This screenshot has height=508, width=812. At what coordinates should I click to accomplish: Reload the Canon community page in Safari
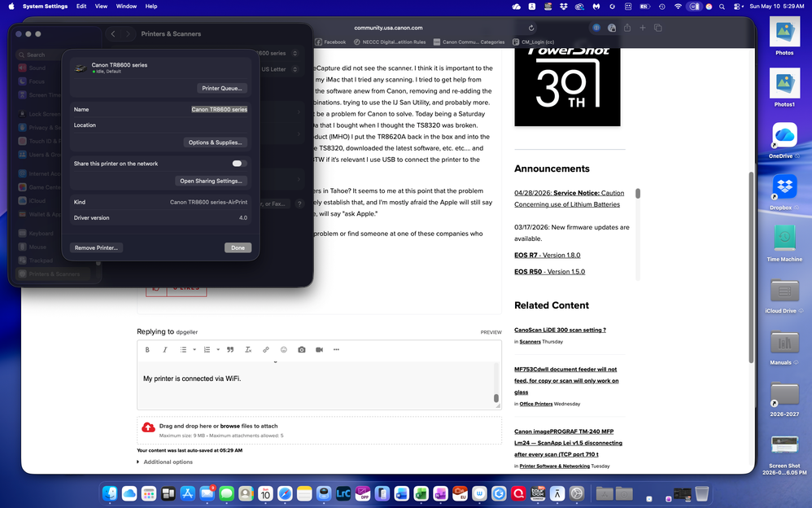(530, 28)
